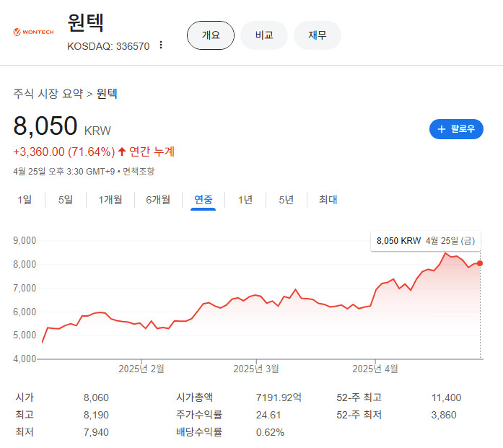The image size is (503, 448).
Task: Click the Wontech company logo
Action: 33,32
